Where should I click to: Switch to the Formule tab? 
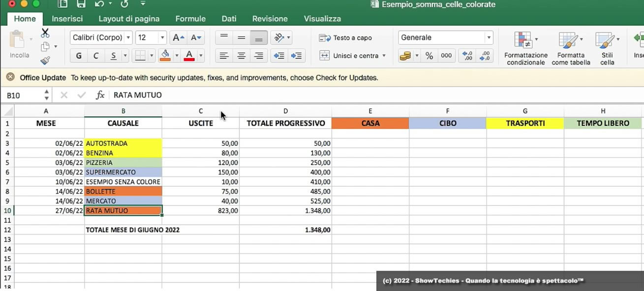pos(190,19)
